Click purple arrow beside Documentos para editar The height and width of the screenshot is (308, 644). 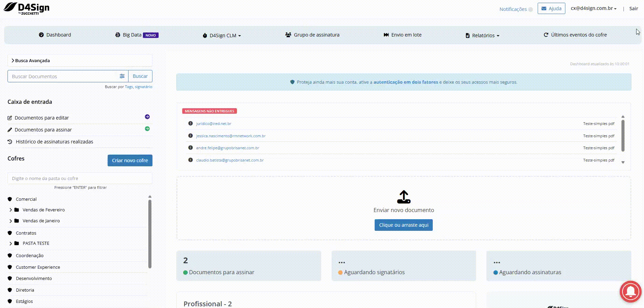[x=147, y=117]
